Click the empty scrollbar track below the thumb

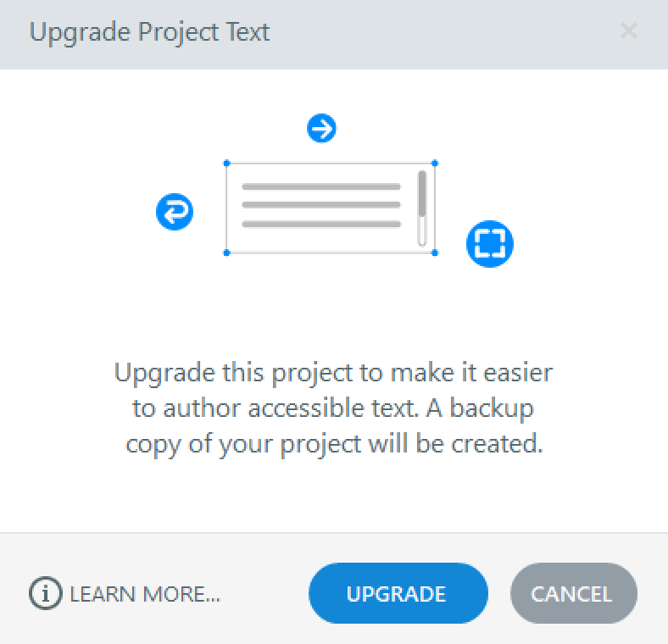[421, 234]
